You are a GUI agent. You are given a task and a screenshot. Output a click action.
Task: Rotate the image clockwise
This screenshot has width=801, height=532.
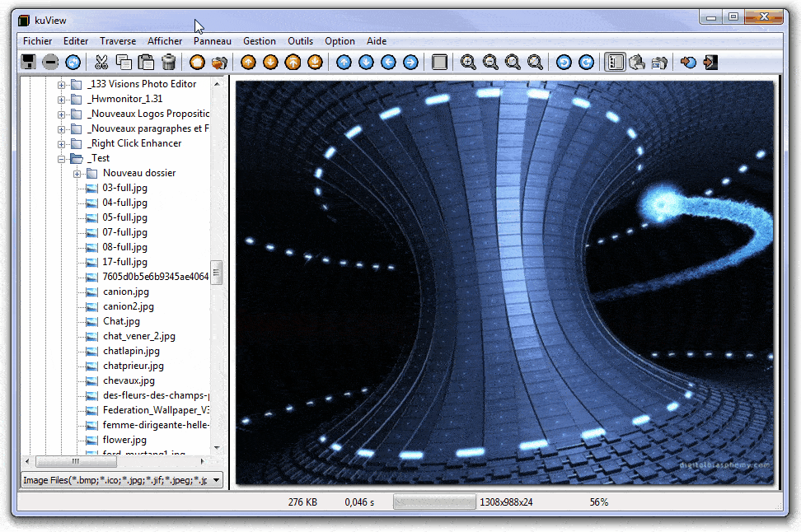coord(587,63)
